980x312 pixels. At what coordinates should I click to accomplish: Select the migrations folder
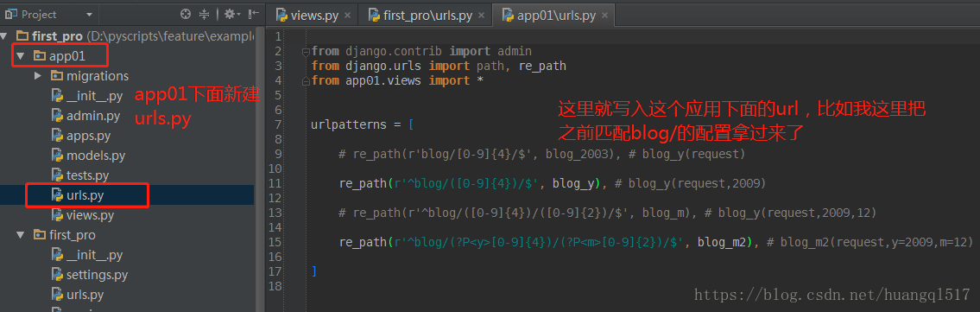tap(98, 76)
